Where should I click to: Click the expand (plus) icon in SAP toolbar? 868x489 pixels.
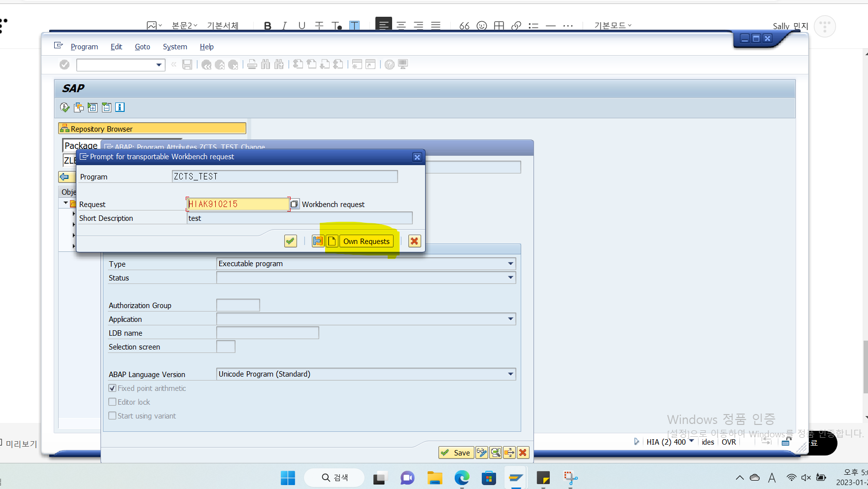pos(93,107)
